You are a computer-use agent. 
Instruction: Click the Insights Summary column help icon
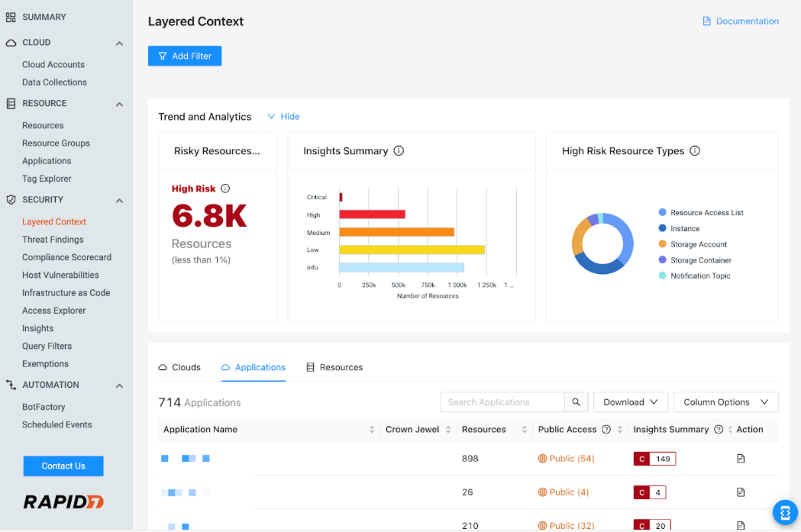coord(719,430)
